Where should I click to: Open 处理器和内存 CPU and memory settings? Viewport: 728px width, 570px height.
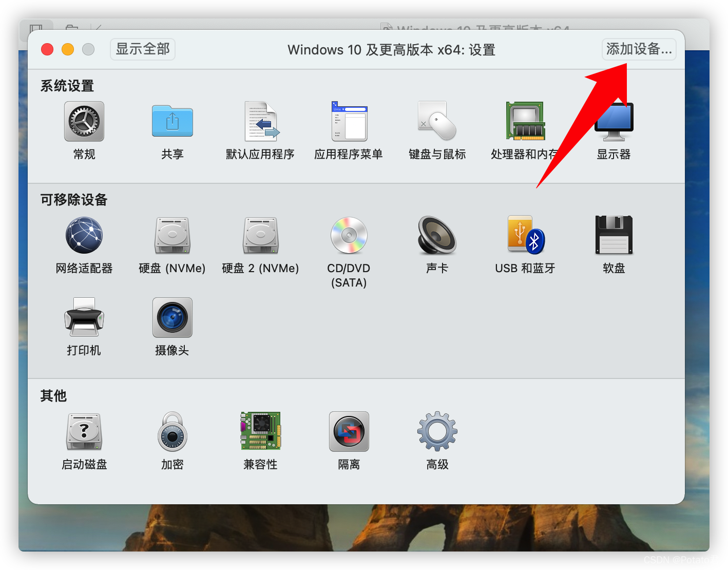pyautogui.click(x=525, y=122)
